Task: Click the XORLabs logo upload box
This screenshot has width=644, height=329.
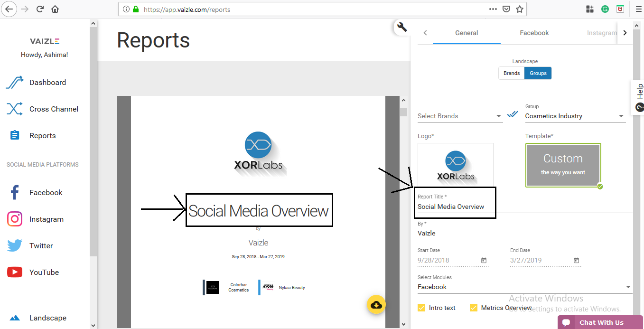Action: [x=456, y=165]
